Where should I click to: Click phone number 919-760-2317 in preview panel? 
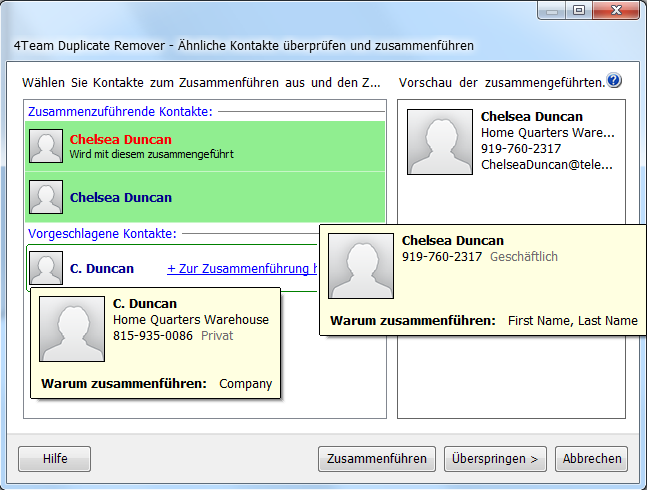click(x=521, y=149)
